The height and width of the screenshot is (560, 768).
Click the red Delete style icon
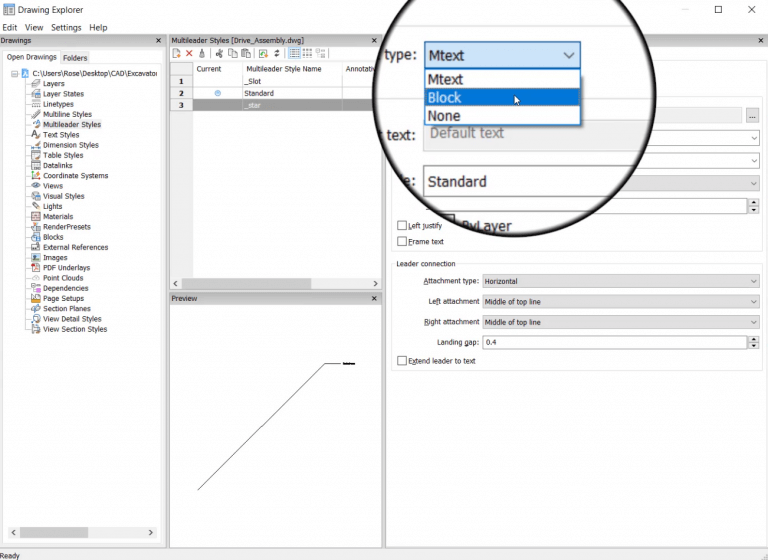click(x=189, y=53)
